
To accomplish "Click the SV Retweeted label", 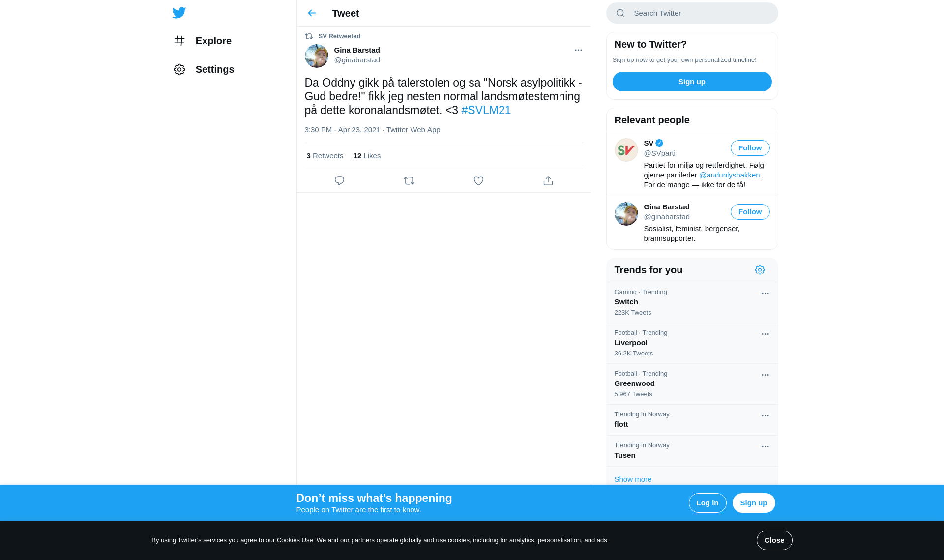I will click(x=339, y=36).
